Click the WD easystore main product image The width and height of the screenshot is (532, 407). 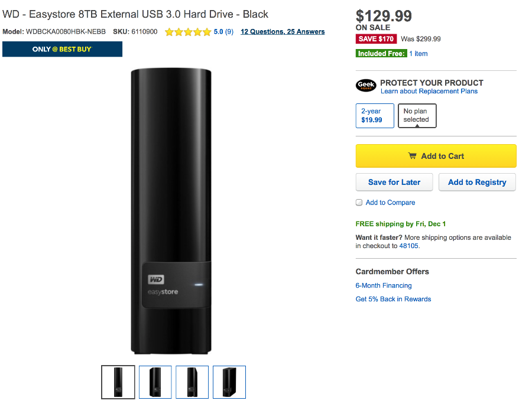(171, 211)
